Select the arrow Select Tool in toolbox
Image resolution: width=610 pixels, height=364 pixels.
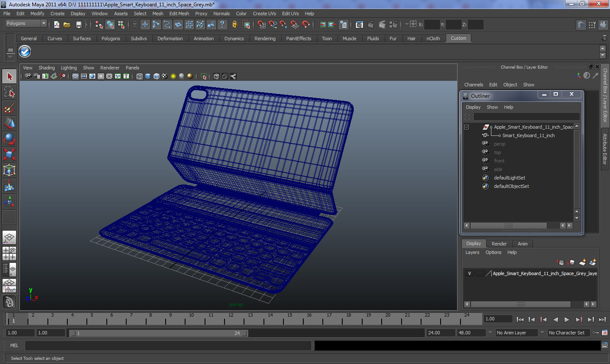tap(9, 77)
